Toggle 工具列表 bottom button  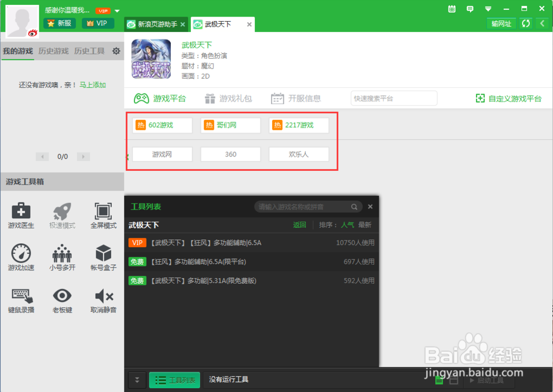(175, 380)
